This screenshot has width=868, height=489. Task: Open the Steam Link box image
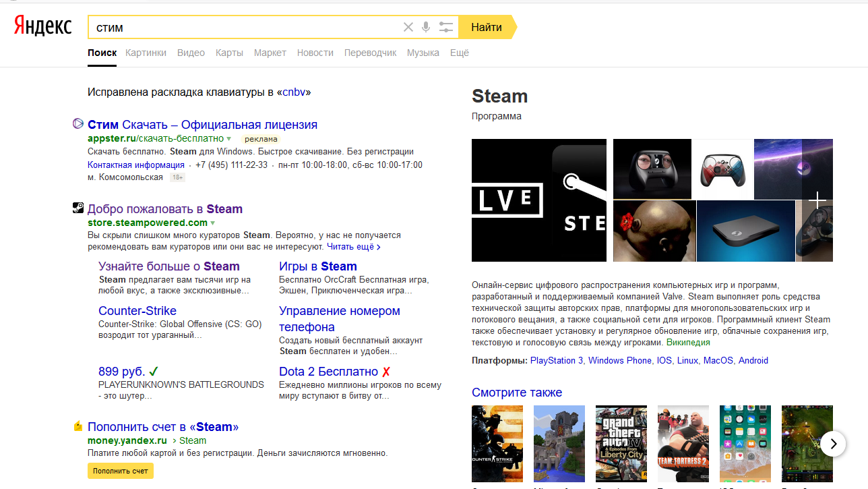(x=746, y=231)
